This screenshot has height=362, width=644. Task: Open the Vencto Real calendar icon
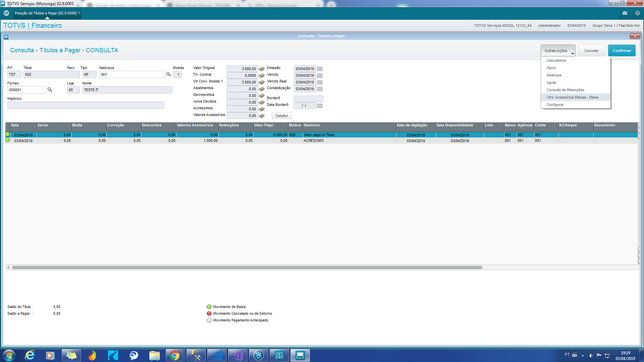320,82
